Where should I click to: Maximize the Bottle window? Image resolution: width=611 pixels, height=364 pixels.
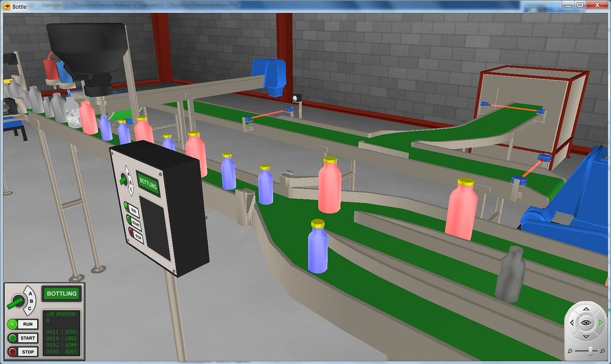click(580, 5)
